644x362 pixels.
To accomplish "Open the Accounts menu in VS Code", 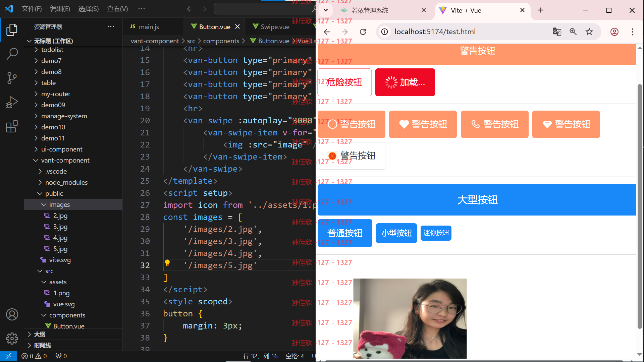I will click(x=12, y=314).
